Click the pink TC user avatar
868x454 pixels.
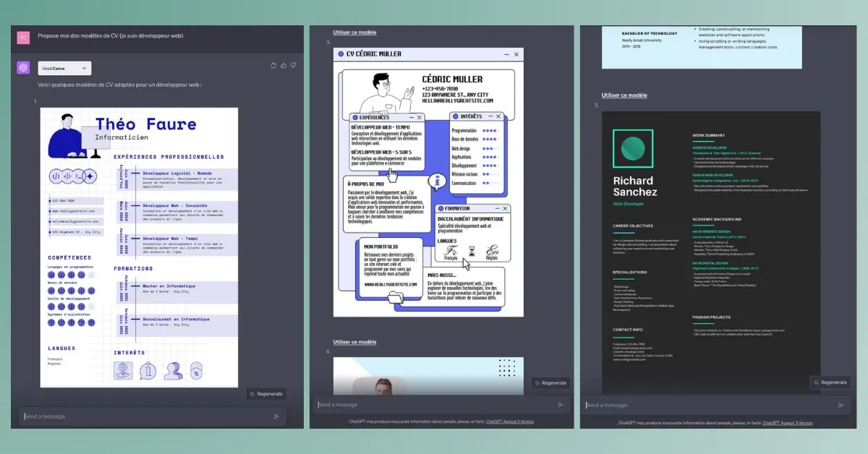point(23,37)
